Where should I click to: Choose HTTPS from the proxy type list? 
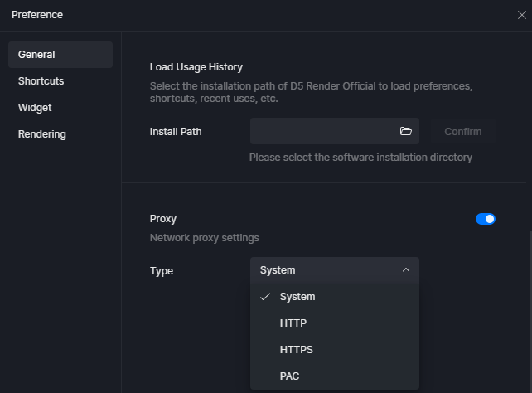coord(335,350)
